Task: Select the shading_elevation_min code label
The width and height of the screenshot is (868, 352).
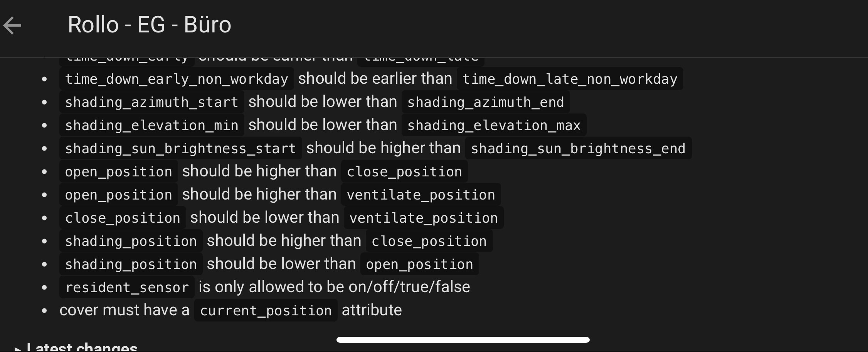Action: coord(151,125)
